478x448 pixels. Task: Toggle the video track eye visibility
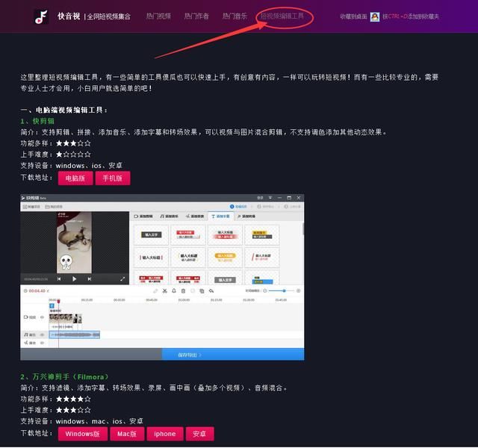pyautogui.click(x=42, y=317)
